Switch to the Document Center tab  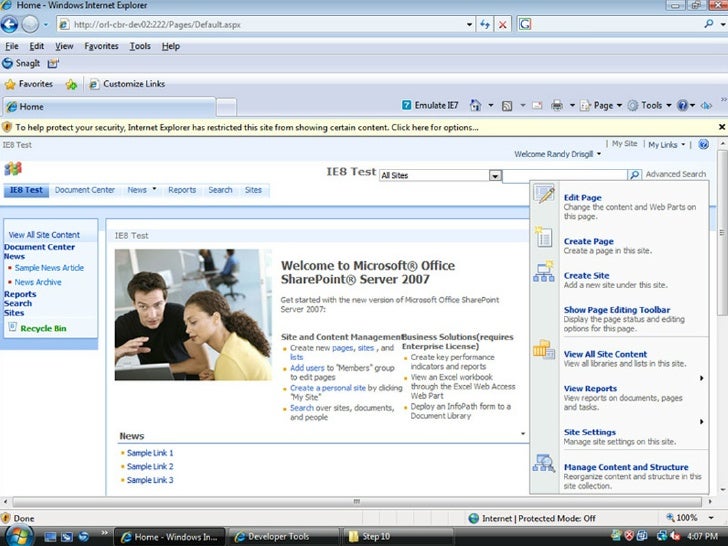click(85, 190)
